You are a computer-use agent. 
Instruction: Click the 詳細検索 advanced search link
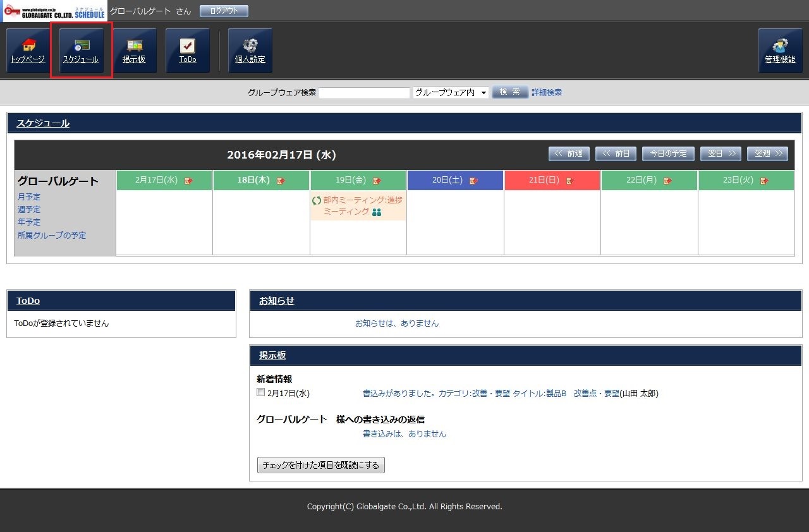(547, 92)
